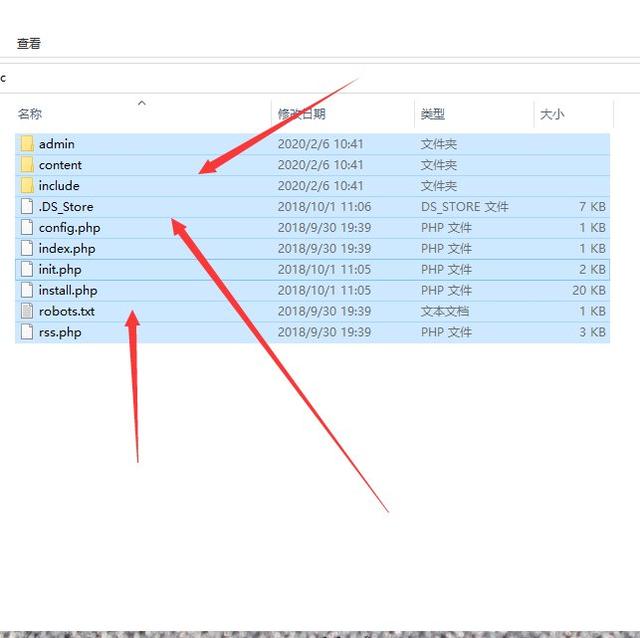Select the file name admin
Screen dimensions: 640x638
[57, 144]
